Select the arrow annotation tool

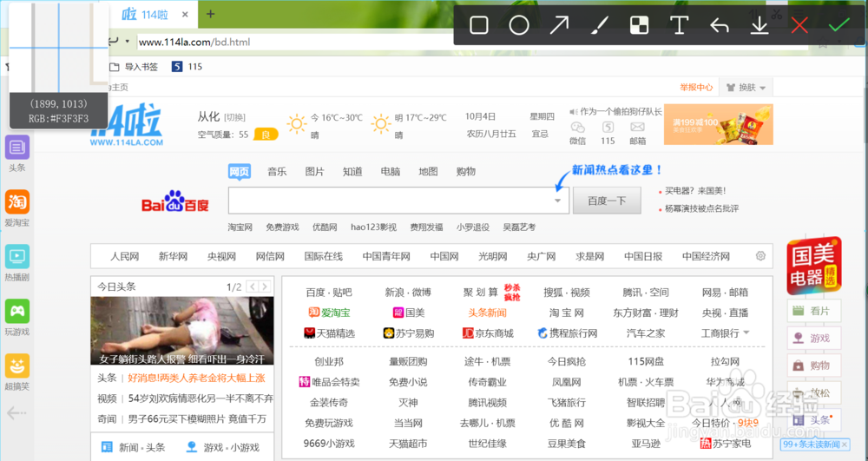click(559, 25)
